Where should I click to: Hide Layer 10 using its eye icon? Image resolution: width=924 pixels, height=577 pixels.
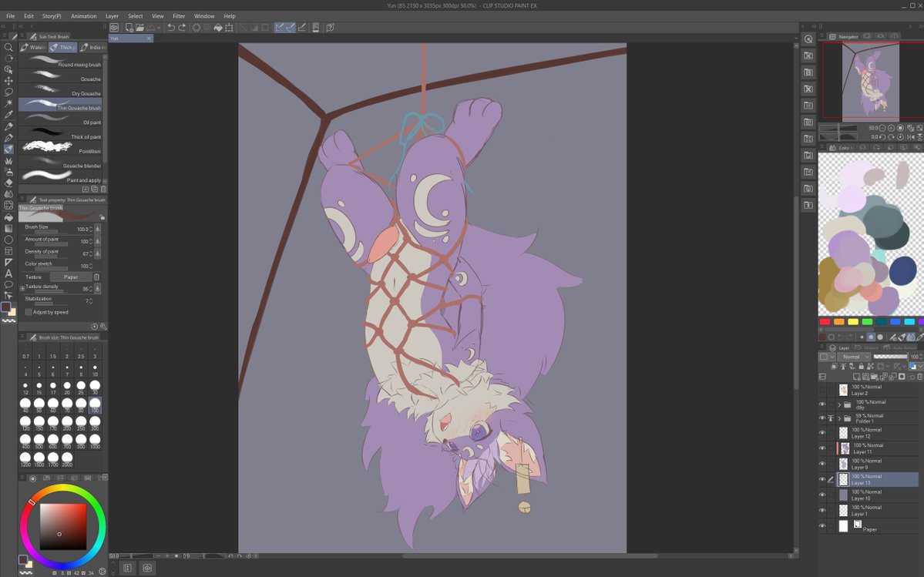tap(822, 495)
